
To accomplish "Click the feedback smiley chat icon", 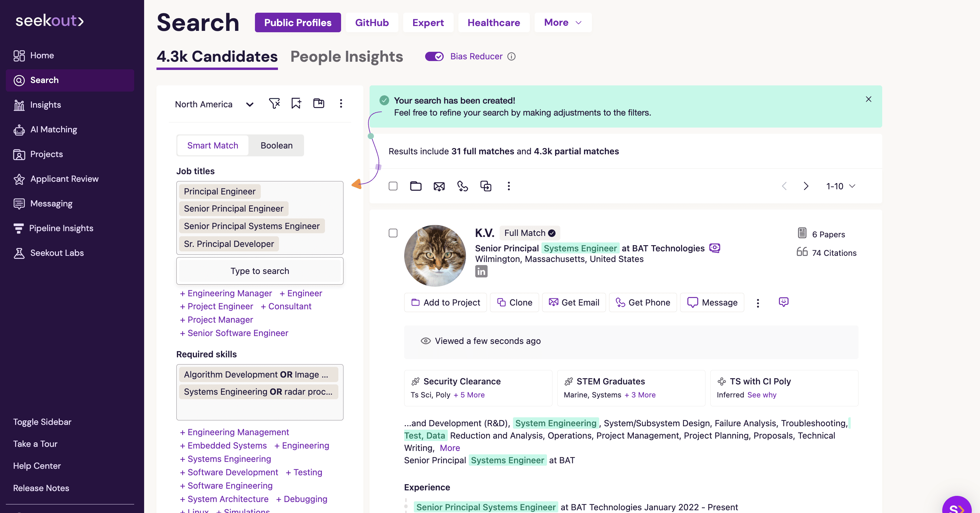I will click(x=783, y=302).
